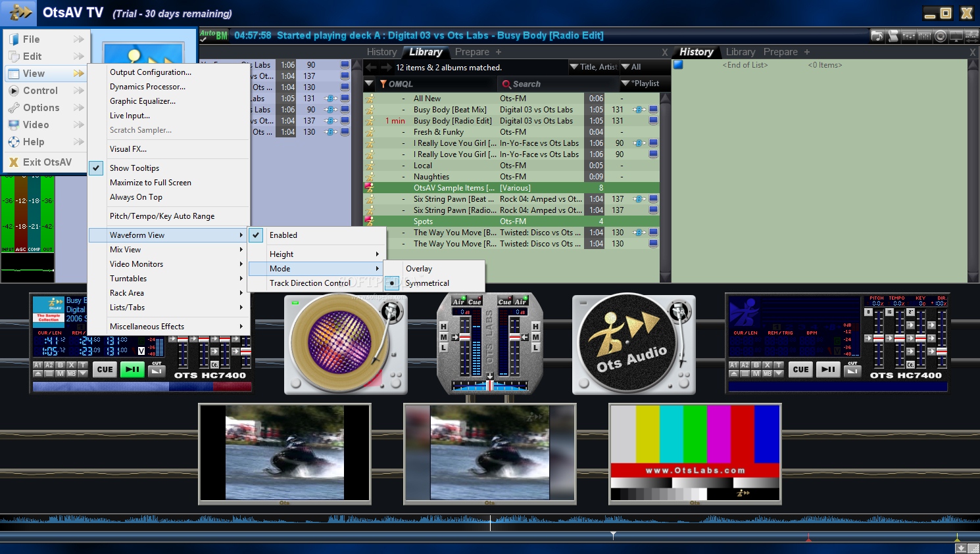This screenshot has width=980, height=554.
Task: Expand Video Monitors submenu
Action: 168,264
